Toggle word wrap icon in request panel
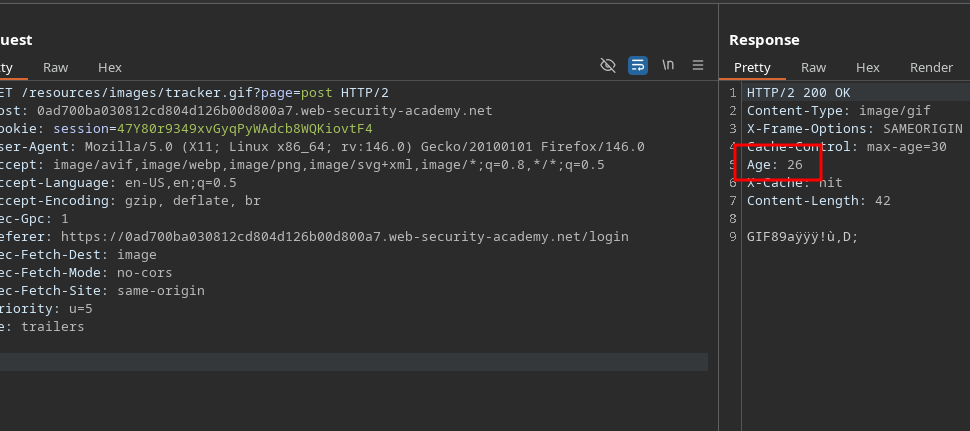 pos(637,65)
